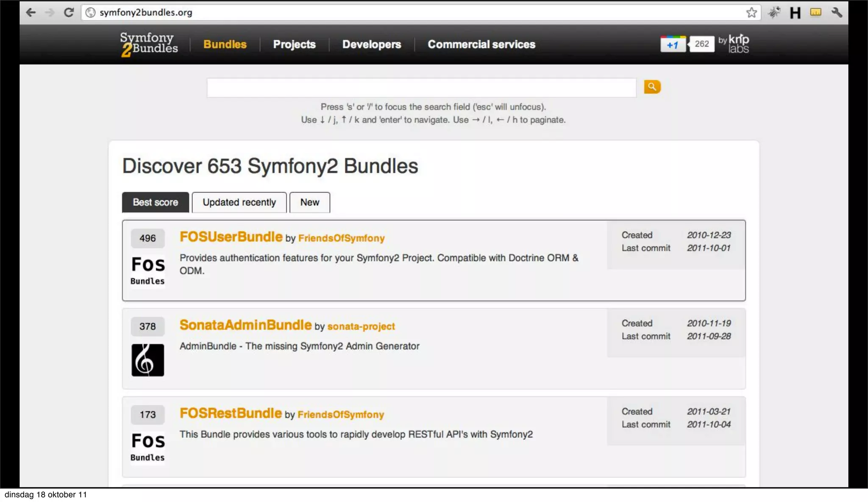Click the SonataAdminBundle treble clef thumbnail

(147, 360)
